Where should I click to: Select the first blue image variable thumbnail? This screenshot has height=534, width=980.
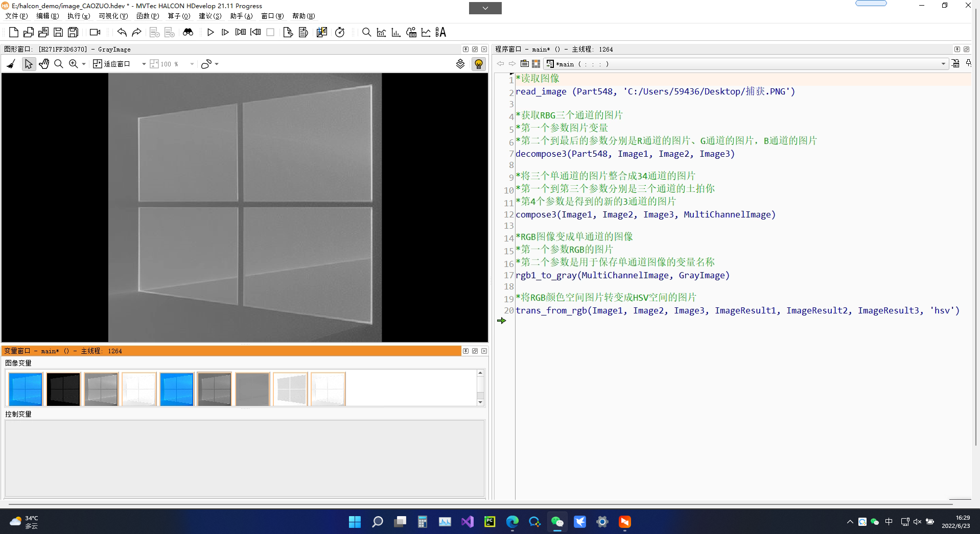[26, 389]
